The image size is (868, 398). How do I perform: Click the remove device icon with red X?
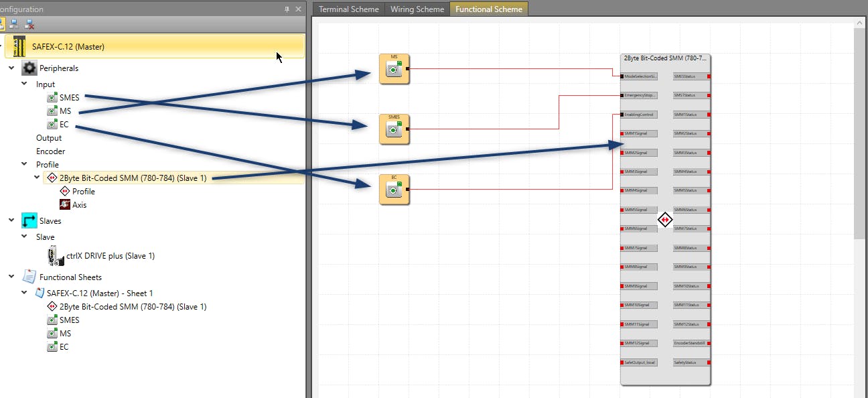pos(29,24)
